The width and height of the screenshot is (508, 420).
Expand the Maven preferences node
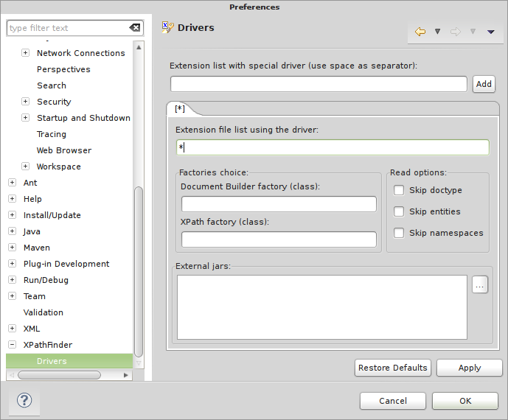[12, 247]
